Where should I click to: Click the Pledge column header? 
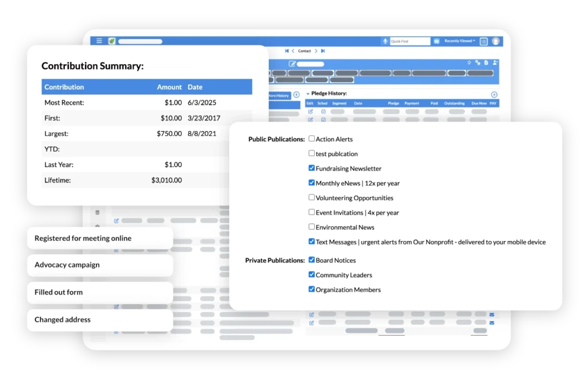tap(393, 103)
